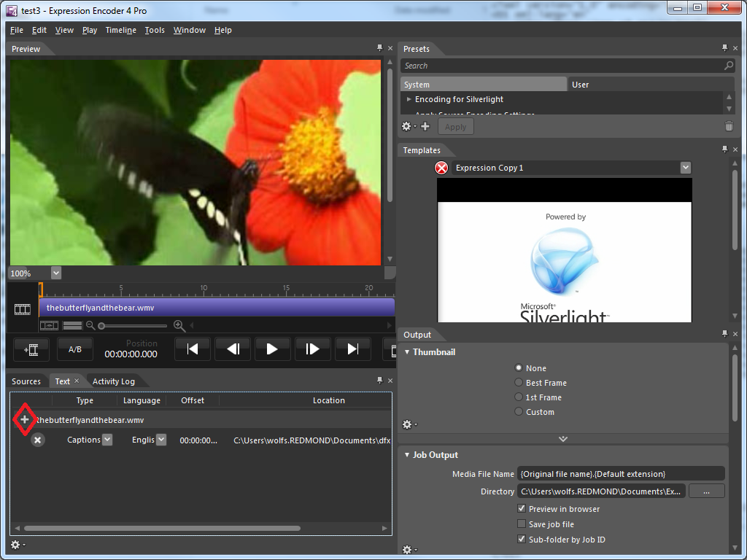The width and height of the screenshot is (747, 560).
Task: Click the Apply preset button
Action: click(x=455, y=125)
